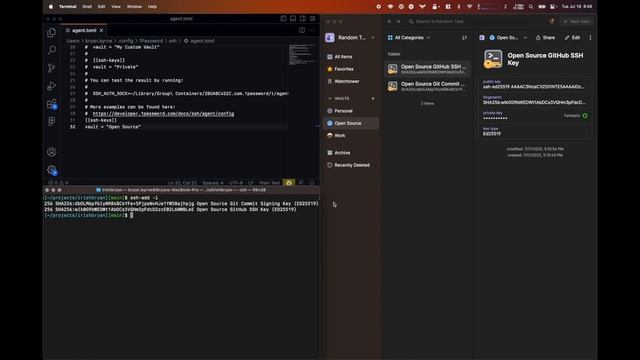Open the Random T... account switcher dropdown
Viewport: 640px width, 360px height.
tap(351, 38)
